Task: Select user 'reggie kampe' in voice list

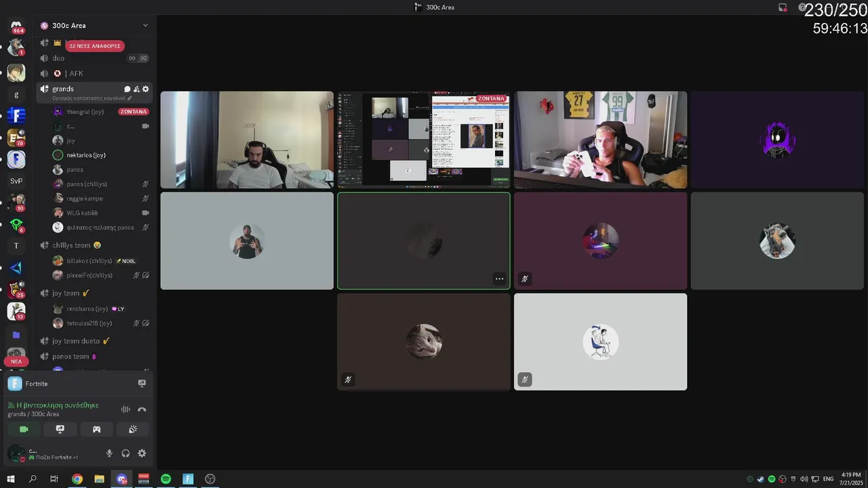Action: (x=101, y=199)
